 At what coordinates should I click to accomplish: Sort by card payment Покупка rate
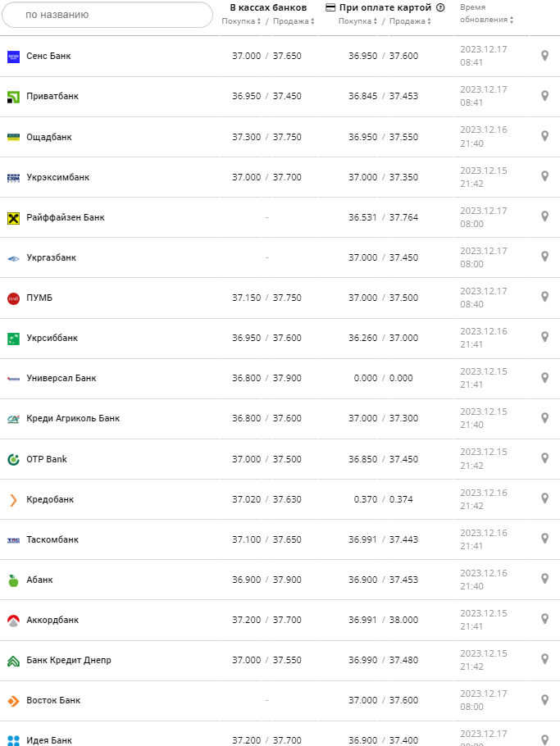point(357,21)
